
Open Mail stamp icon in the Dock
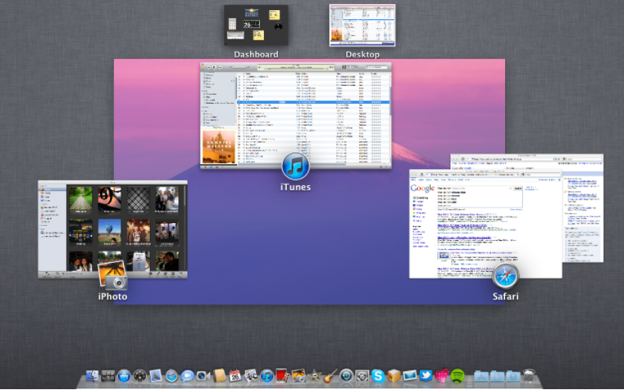pyautogui.click(x=156, y=376)
